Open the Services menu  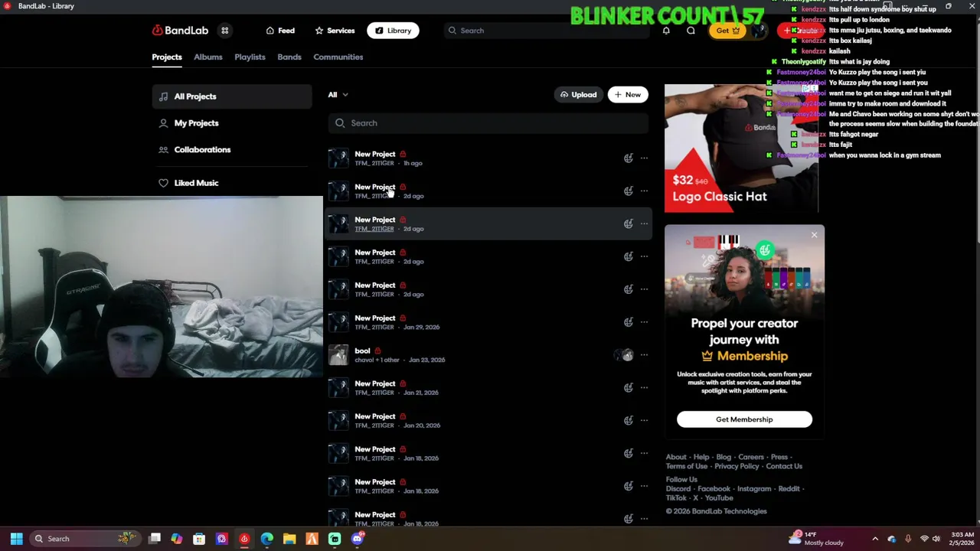[335, 31]
